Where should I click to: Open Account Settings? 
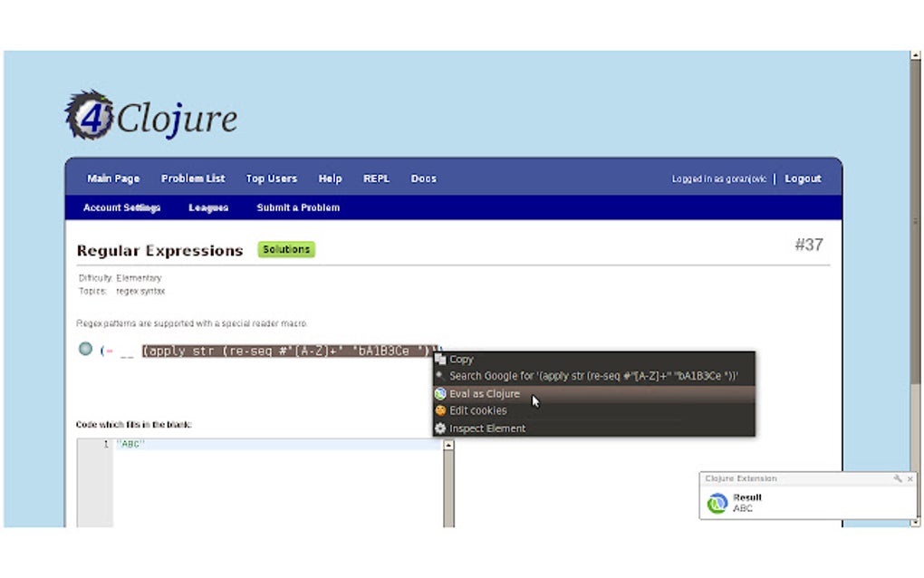(x=120, y=207)
